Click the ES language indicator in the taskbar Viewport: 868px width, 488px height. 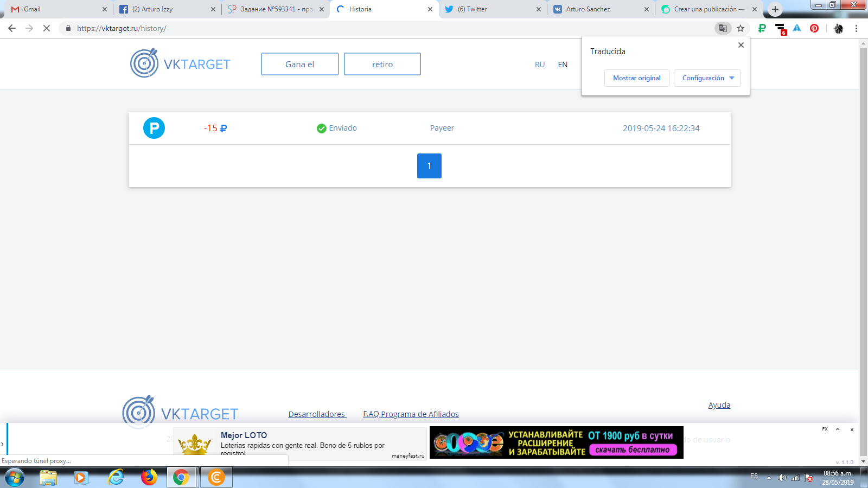tap(754, 476)
